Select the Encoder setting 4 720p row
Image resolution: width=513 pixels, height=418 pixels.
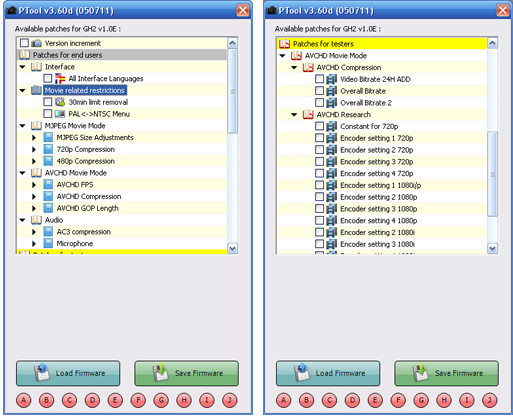tap(382, 173)
